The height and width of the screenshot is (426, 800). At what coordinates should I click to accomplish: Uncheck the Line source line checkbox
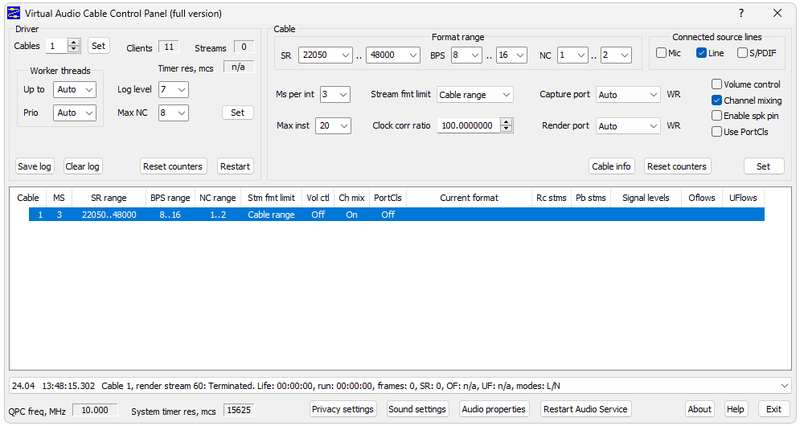click(702, 53)
